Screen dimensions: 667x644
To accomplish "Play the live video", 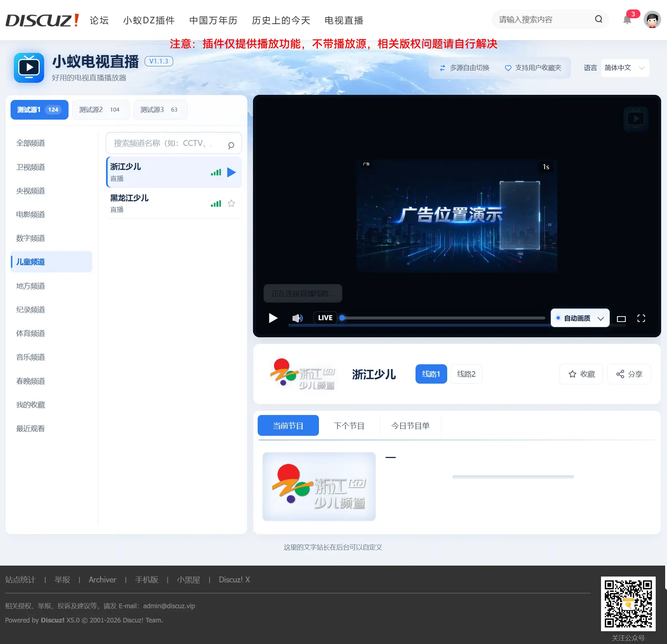I will pyautogui.click(x=273, y=318).
